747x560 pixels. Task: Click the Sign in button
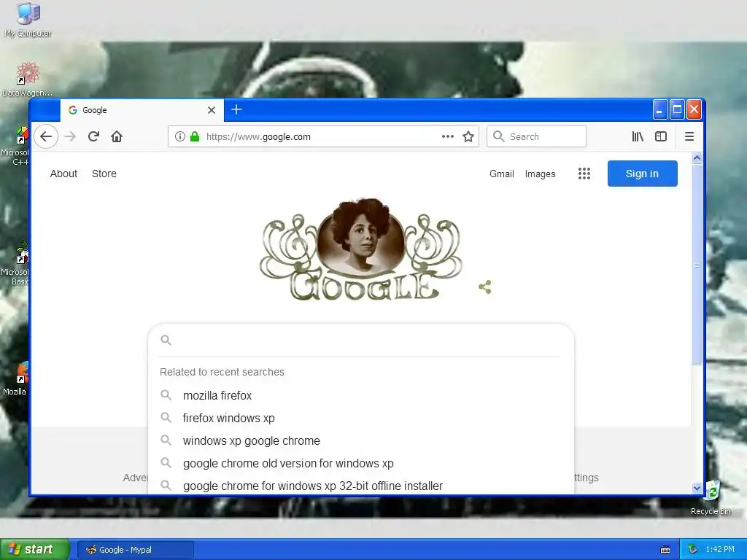click(642, 174)
